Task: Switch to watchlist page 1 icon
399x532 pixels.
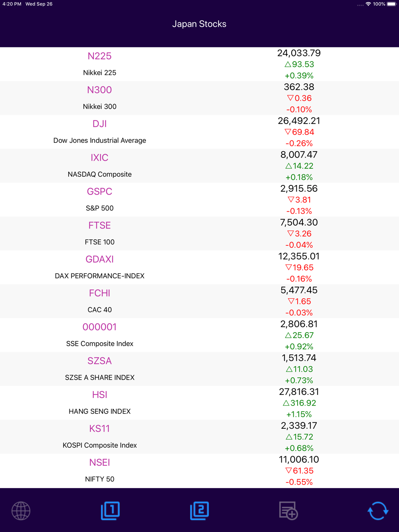Action: click(110, 510)
